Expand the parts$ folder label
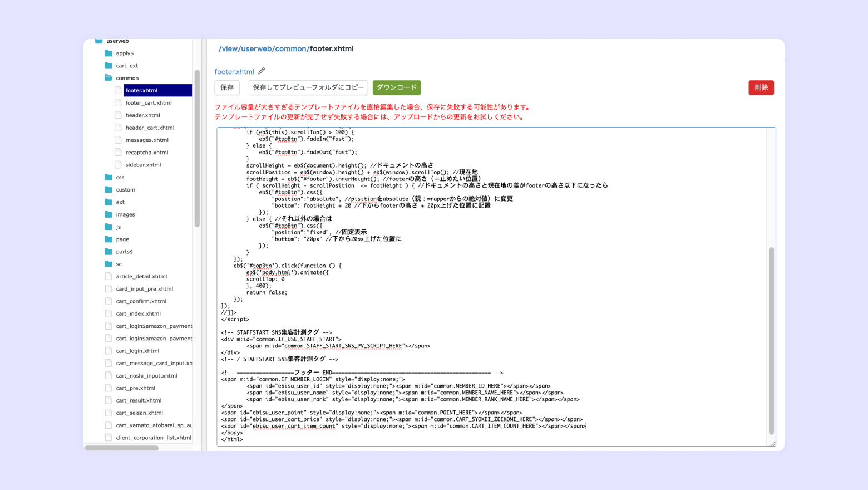Screen dimensions: 868x490 pyautogui.click(x=124, y=252)
